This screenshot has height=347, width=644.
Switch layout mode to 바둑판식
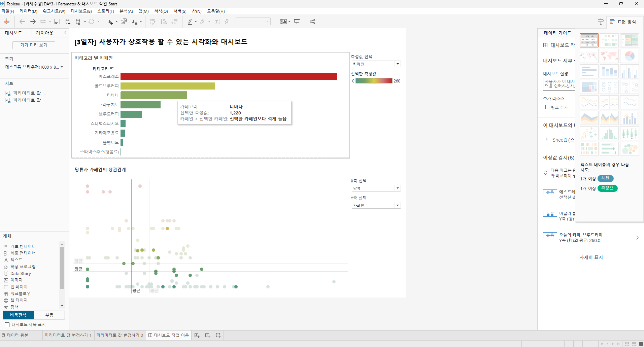click(x=18, y=315)
